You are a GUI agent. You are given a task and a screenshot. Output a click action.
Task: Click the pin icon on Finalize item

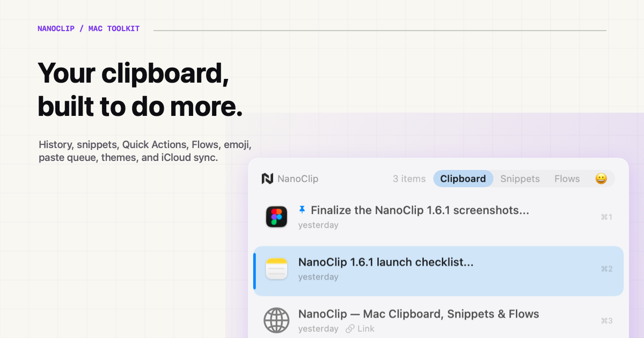pyautogui.click(x=302, y=210)
